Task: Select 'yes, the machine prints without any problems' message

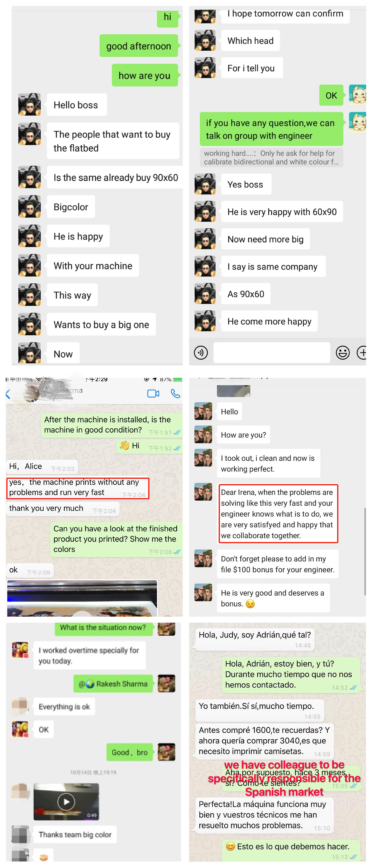Action: [77, 488]
